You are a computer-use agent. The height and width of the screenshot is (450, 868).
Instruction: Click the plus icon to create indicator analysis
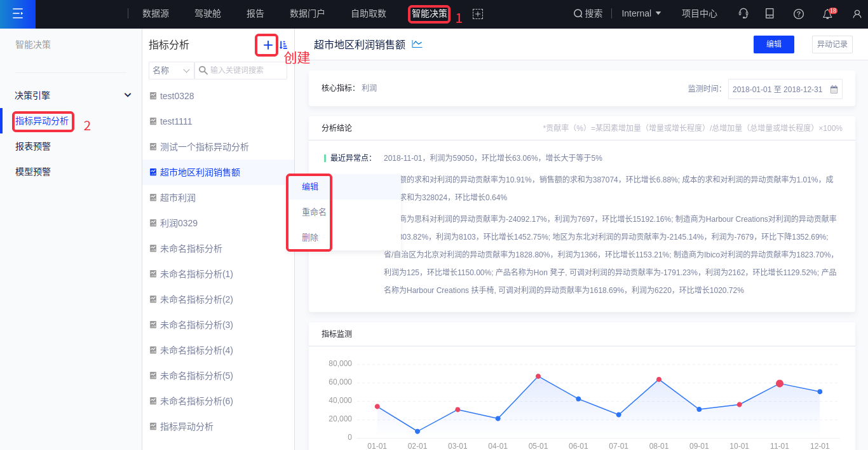[x=268, y=45]
